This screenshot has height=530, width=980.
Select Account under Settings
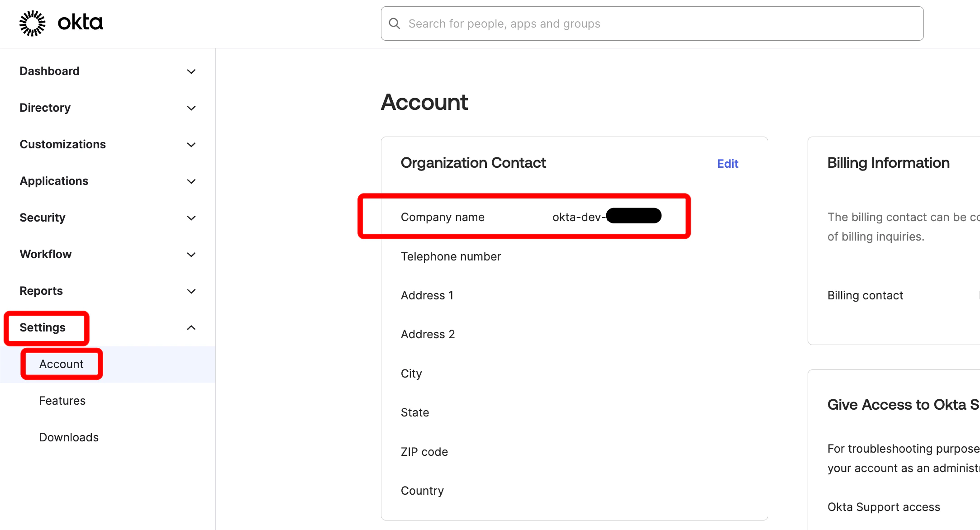tap(61, 364)
